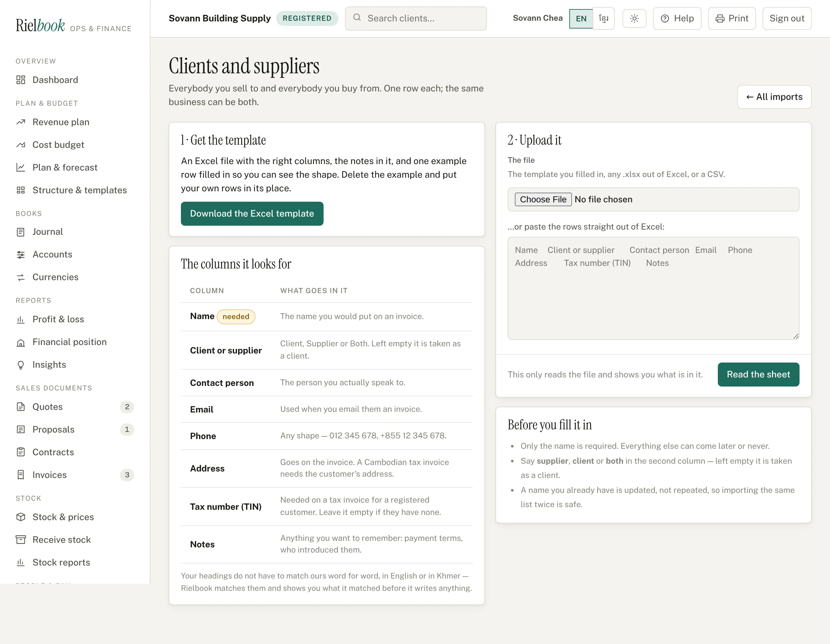Click the Quotes document icon
Viewport: 830px width, 644px height.
pyautogui.click(x=20, y=407)
